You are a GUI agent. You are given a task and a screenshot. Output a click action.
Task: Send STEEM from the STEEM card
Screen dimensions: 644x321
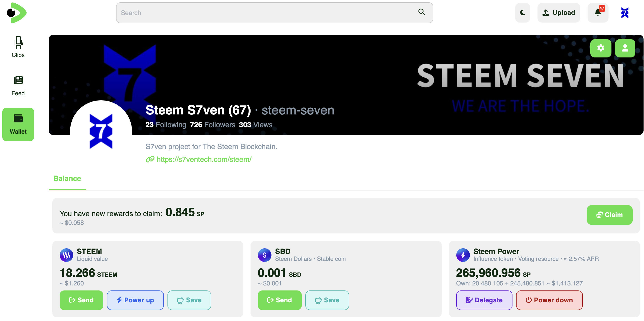point(81,300)
